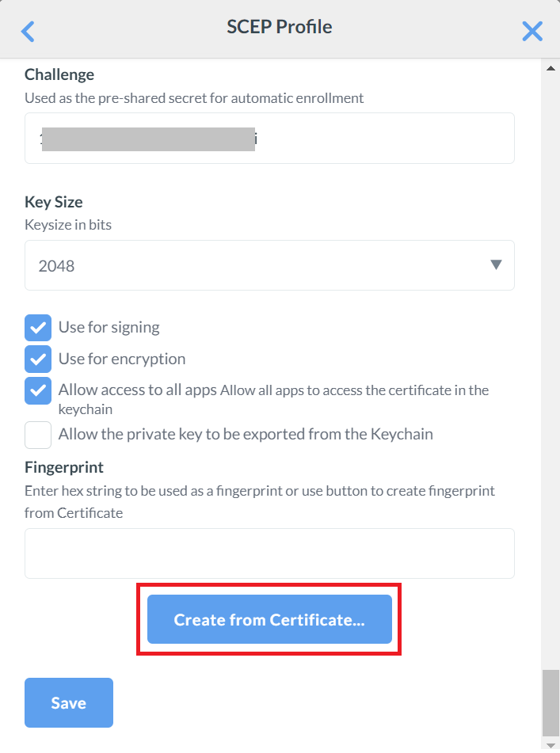Click the scrollbar up arrow
560x753 pixels.
[550, 69]
